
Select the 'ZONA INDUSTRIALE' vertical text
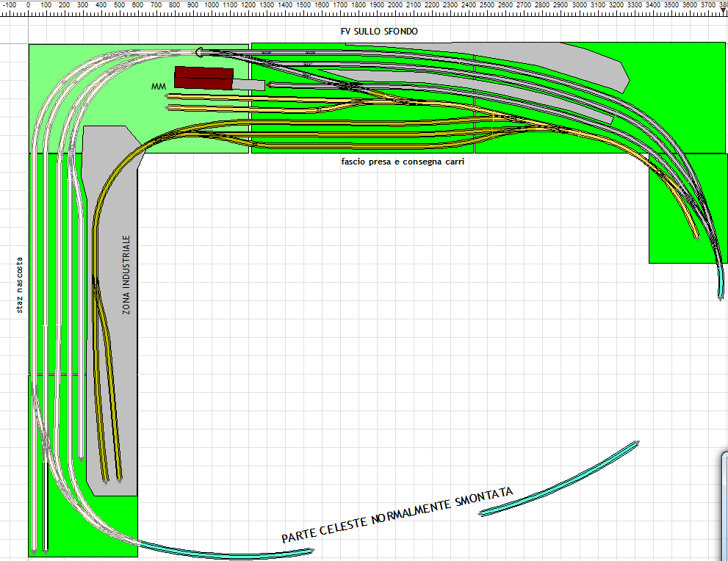click(126, 275)
